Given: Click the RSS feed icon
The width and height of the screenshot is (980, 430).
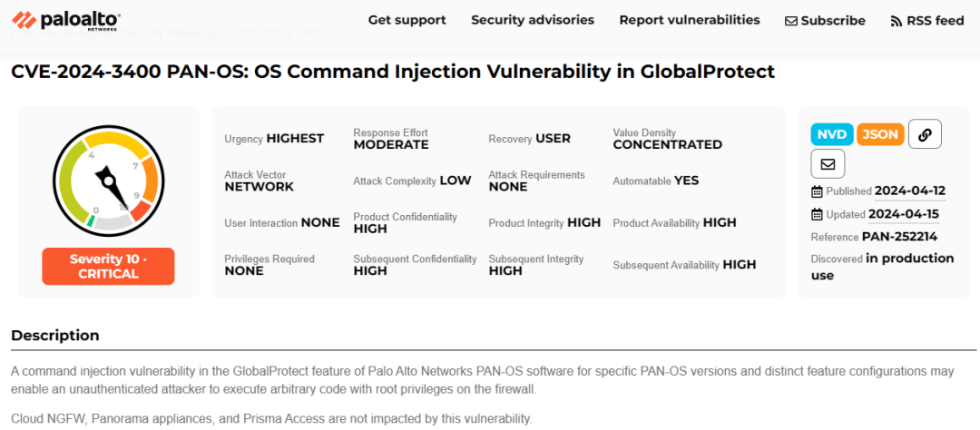Looking at the screenshot, I should pyautogui.click(x=897, y=21).
